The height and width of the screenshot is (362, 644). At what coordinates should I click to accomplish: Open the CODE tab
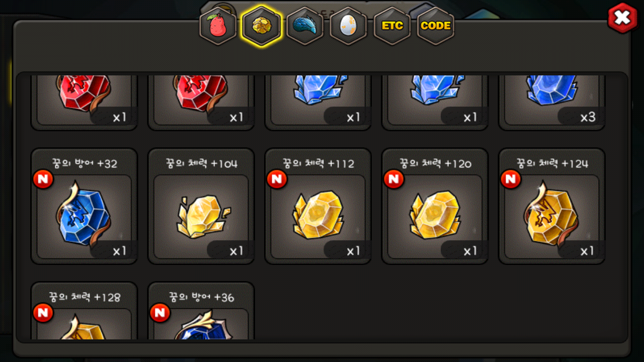[x=436, y=26]
